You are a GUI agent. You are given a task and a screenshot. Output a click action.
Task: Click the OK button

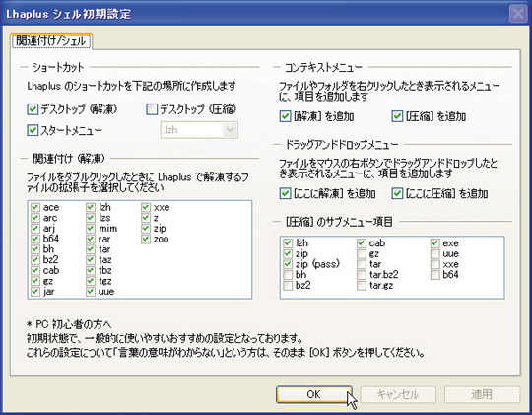313,394
